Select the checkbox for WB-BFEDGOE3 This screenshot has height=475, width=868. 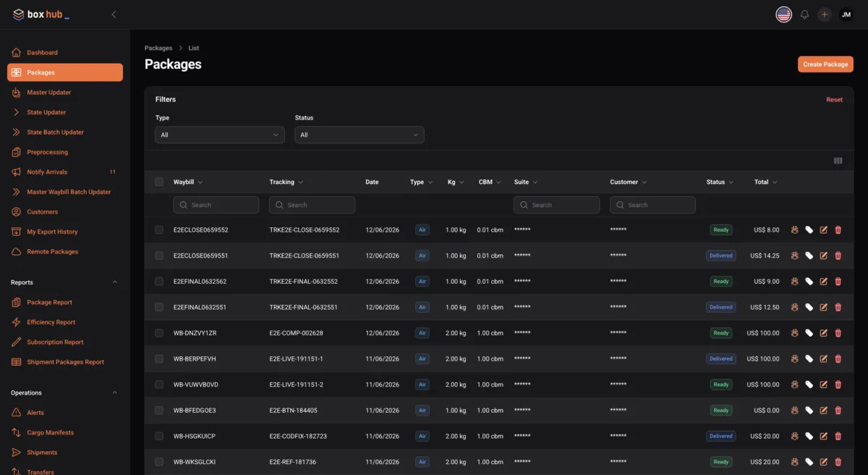pos(159,411)
